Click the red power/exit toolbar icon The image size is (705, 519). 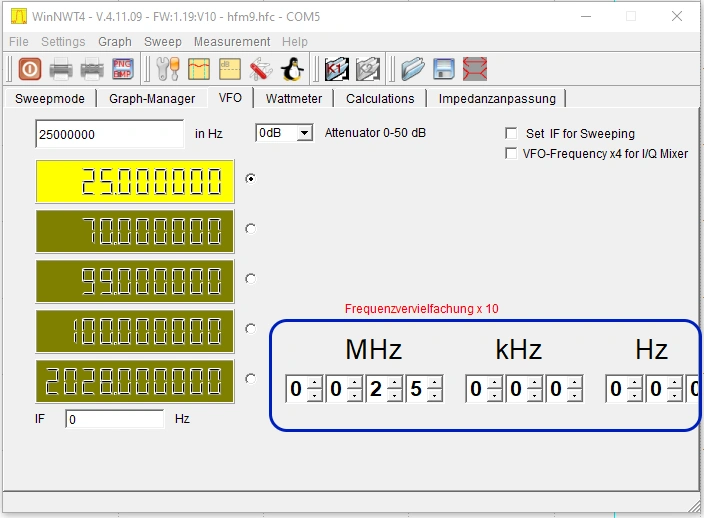30,69
